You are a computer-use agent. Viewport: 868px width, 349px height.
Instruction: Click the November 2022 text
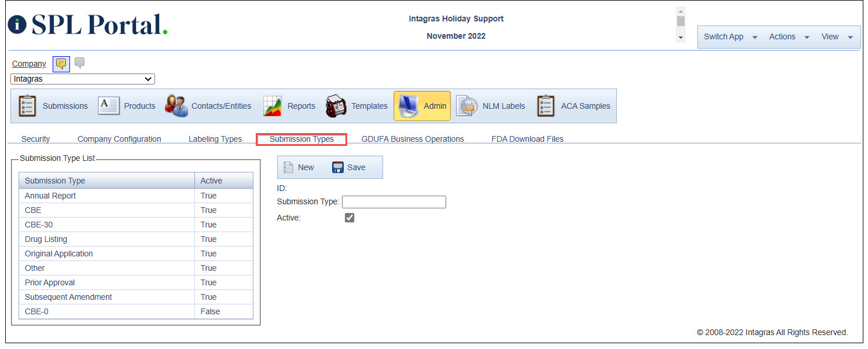pos(456,36)
